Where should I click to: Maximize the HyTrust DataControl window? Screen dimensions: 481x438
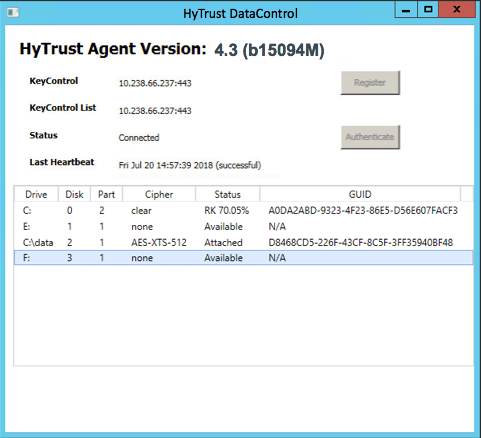coord(428,9)
